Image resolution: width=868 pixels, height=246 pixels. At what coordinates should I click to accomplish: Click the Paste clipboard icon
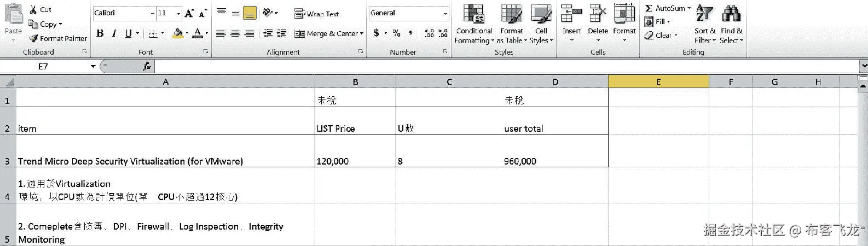13,13
